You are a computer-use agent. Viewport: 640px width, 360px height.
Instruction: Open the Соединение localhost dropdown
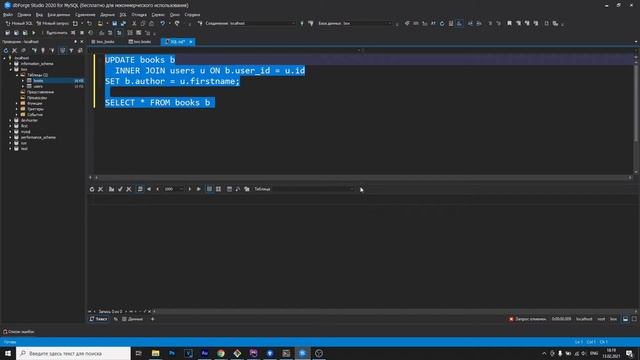click(250, 24)
